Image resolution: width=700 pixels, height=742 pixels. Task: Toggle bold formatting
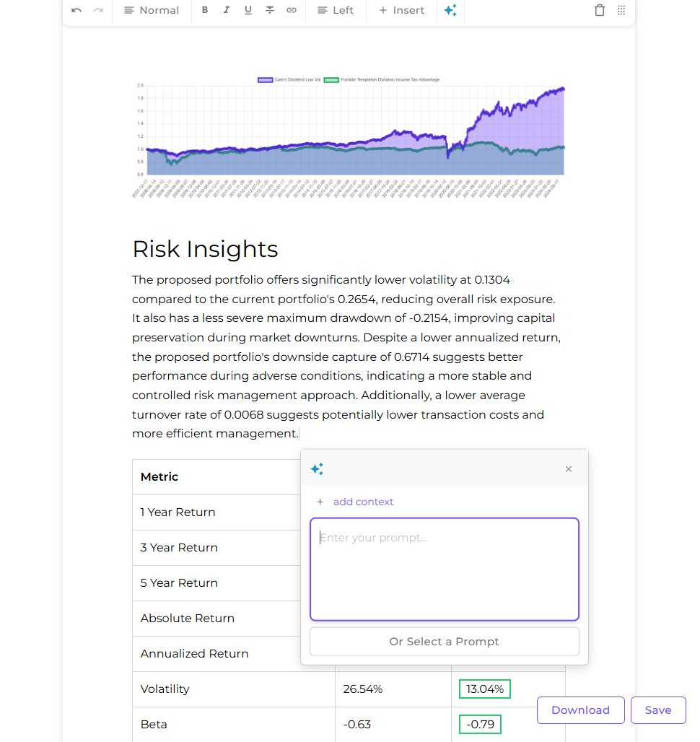(x=205, y=10)
